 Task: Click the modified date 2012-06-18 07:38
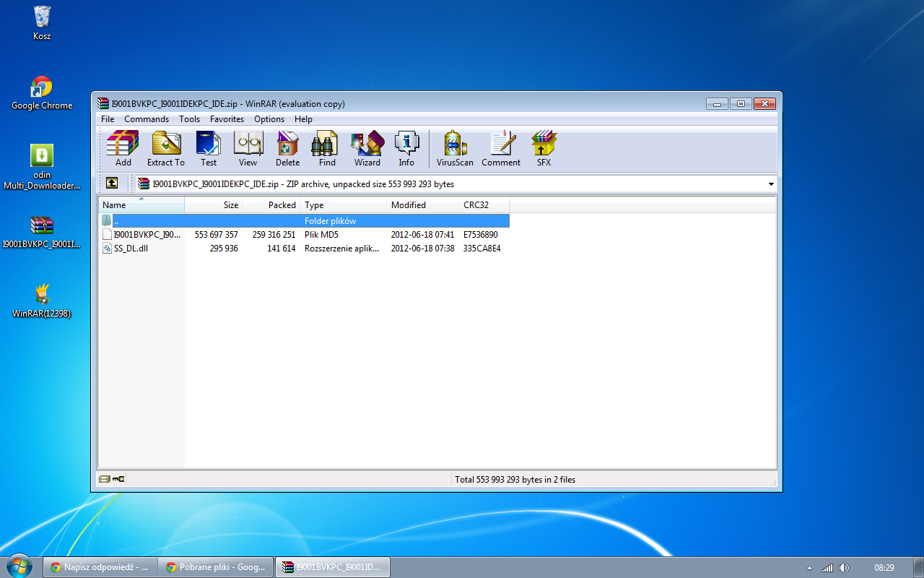pos(423,249)
